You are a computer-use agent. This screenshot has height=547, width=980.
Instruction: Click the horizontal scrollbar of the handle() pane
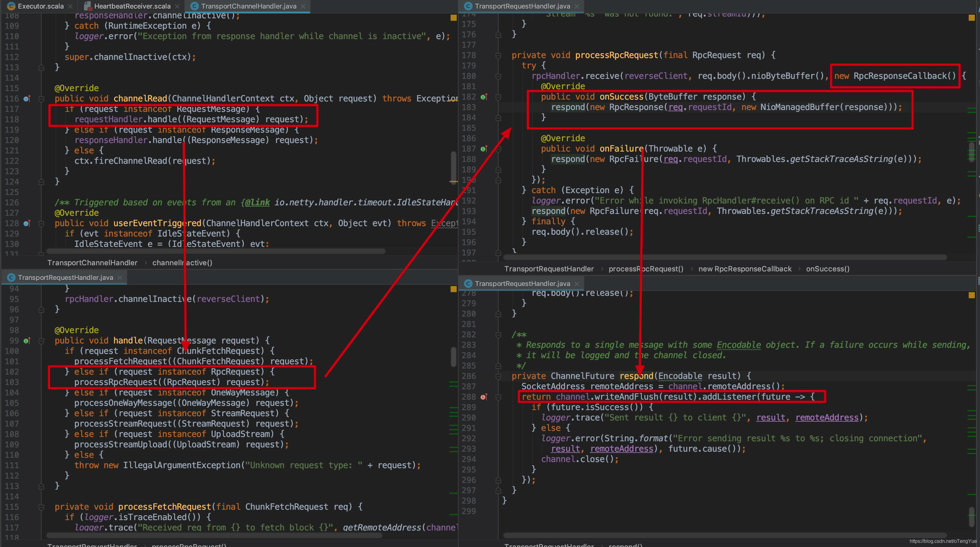tap(214, 536)
